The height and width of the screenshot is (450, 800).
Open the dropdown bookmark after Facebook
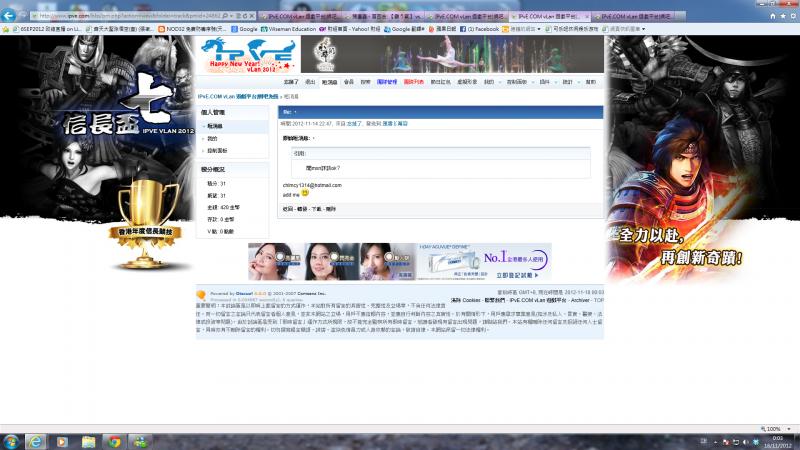pos(521,29)
